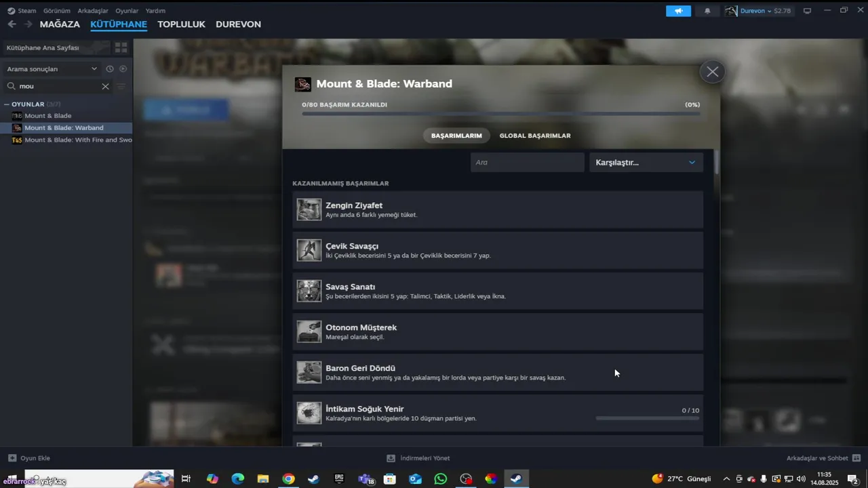This screenshot has height=488, width=868.
Task: Open File Explorer from the taskbar
Action: 263,479
